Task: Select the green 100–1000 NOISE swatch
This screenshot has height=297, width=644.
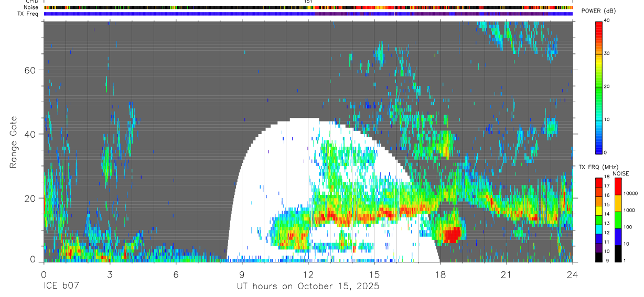Action: (618, 219)
